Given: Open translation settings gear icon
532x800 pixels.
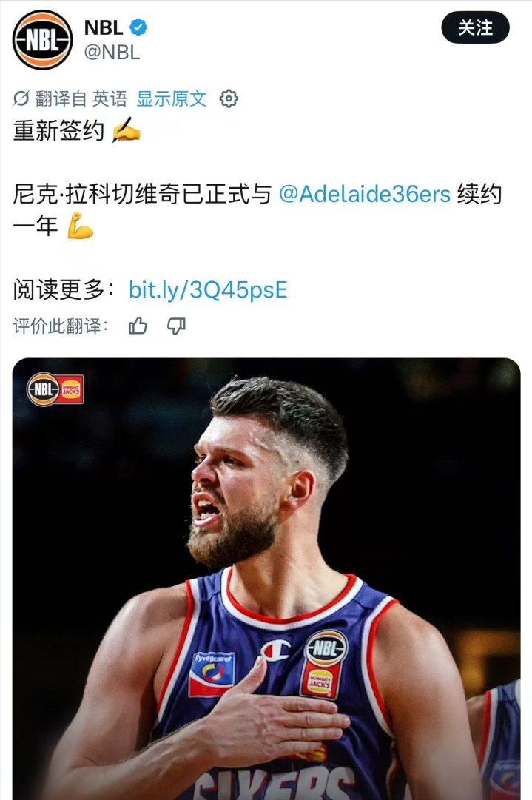Looking at the screenshot, I should (229, 98).
